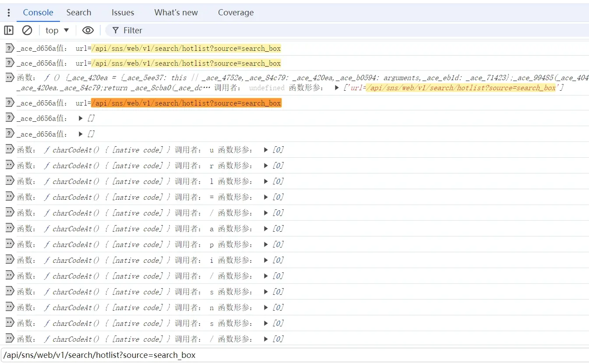Image resolution: width=589 pixels, height=364 pixels.
Task: Switch to the What's new tab
Action: pos(176,13)
